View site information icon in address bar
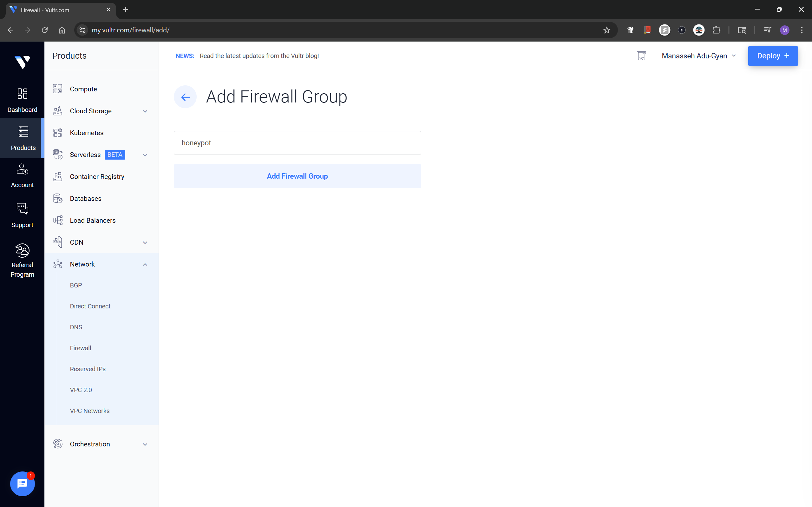Screen dimensions: 812x507 (82, 30)
